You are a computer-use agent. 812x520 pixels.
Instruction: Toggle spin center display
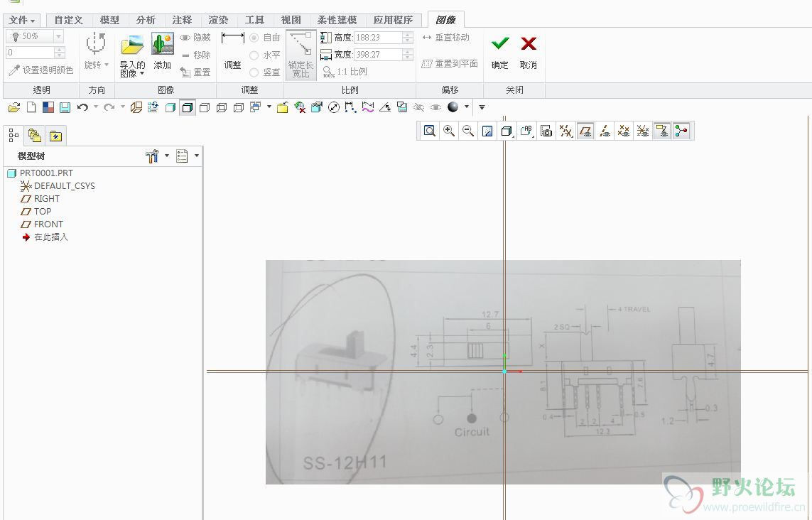click(681, 131)
